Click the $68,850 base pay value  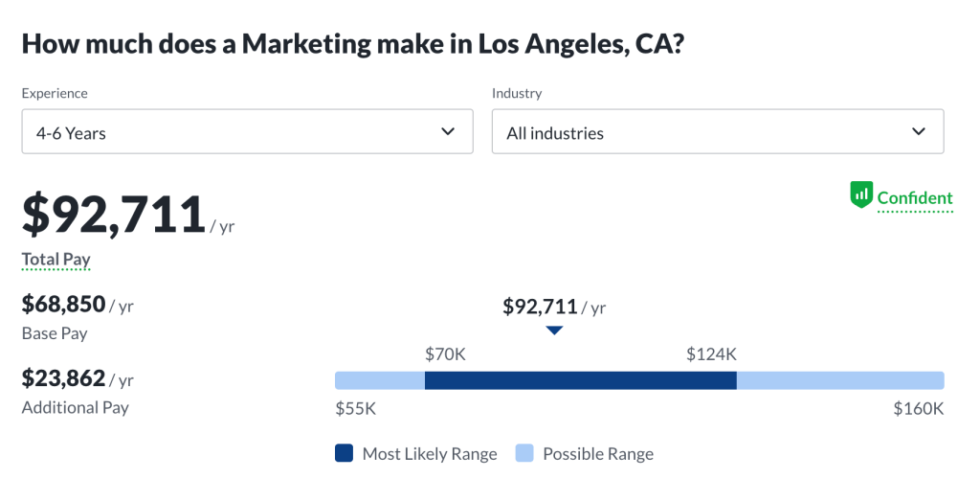(63, 305)
